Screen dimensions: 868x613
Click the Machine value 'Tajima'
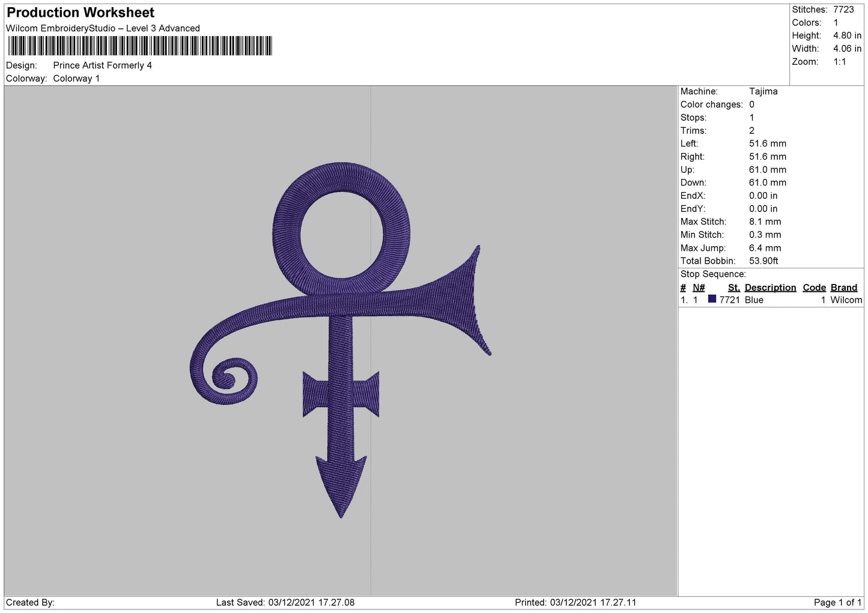(x=763, y=91)
